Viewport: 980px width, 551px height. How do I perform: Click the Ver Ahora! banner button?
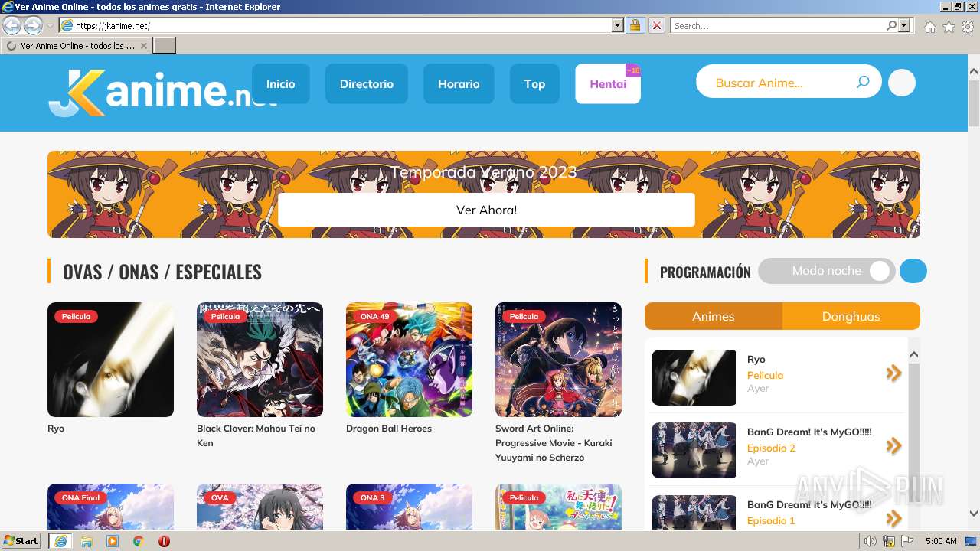[x=486, y=210]
